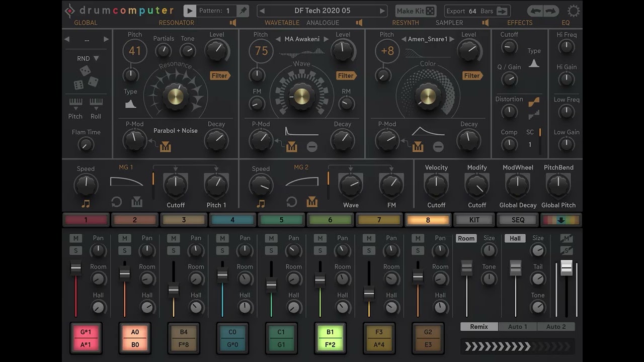This screenshot has width=644, height=362.
Task: Click the Sampler minus circle icon
Action: pos(438,147)
